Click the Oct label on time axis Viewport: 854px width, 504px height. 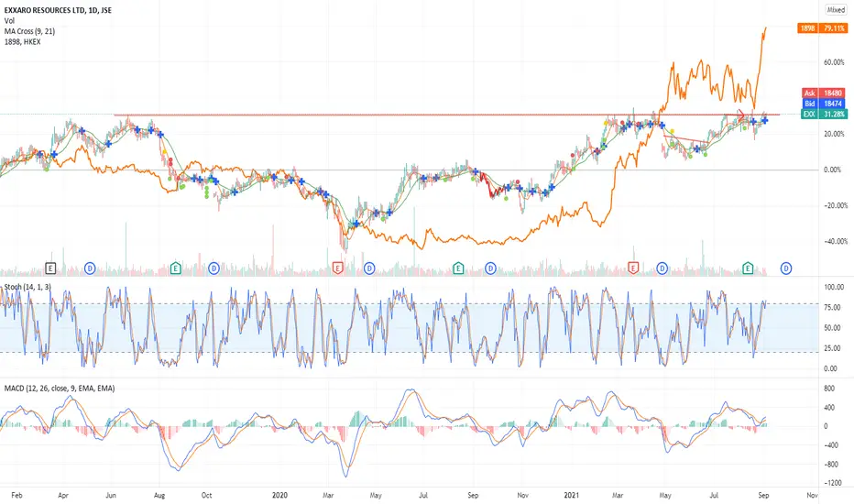[x=206, y=495]
